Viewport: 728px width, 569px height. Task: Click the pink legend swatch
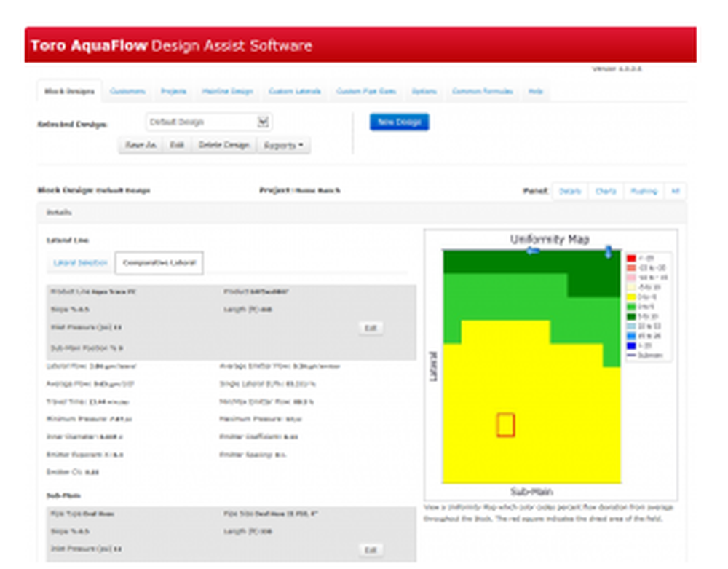tap(631, 278)
